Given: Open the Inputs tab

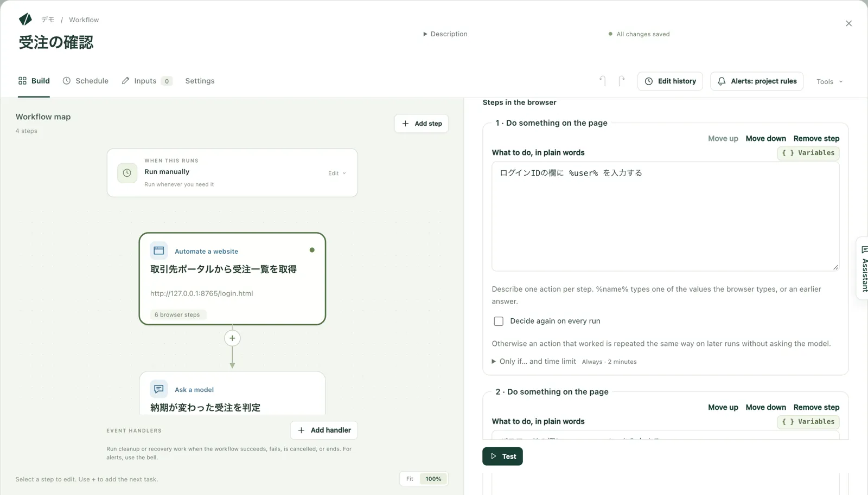Looking at the screenshot, I should (146, 81).
